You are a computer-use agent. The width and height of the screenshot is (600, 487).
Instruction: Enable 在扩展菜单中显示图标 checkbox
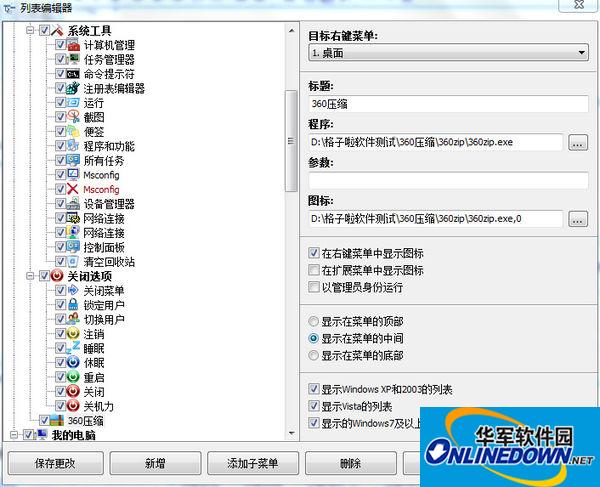314,270
